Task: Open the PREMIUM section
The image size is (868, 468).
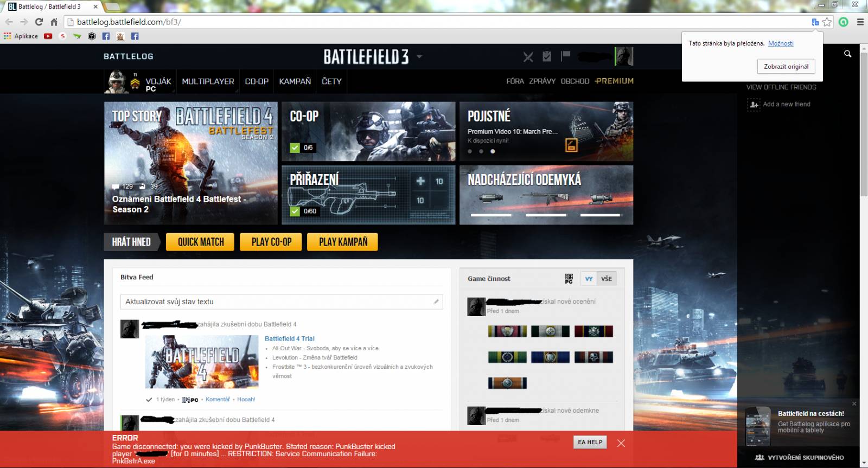Action: click(x=614, y=81)
